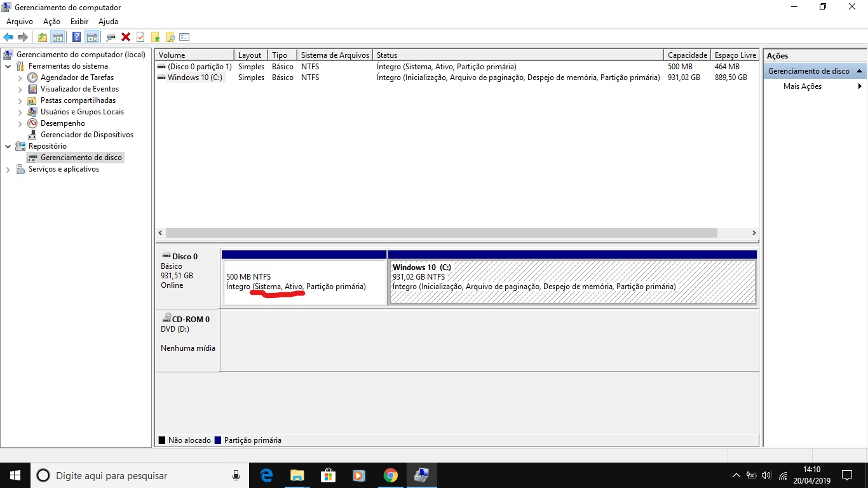
Task: Click the battery status tray icon
Action: coord(751,475)
